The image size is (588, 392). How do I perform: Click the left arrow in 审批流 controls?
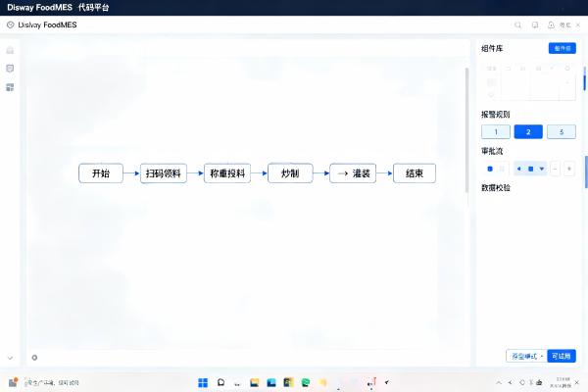pyautogui.click(x=519, y=169)
